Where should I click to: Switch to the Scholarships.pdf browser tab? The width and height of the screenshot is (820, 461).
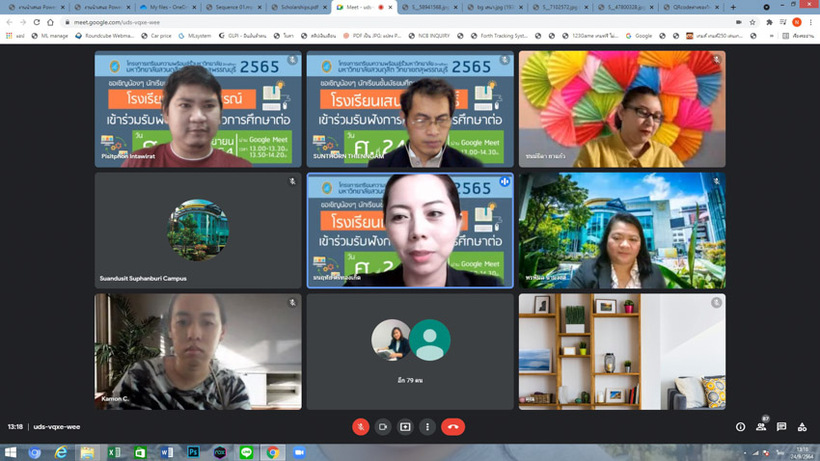300,7
